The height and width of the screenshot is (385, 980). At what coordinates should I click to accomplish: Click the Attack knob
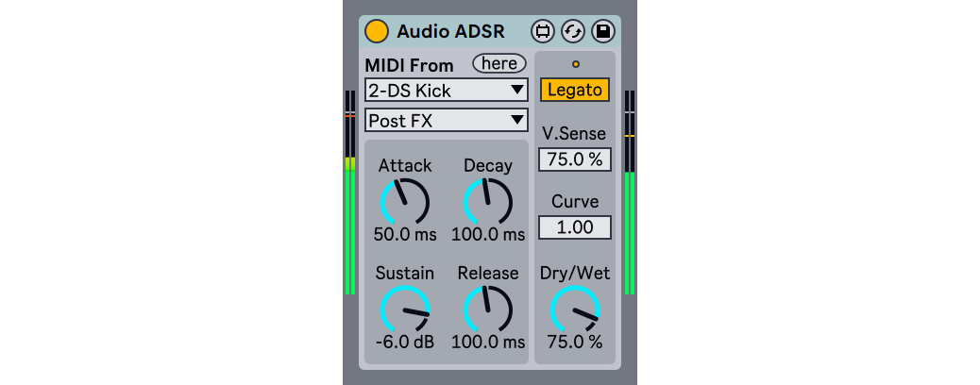404,201
